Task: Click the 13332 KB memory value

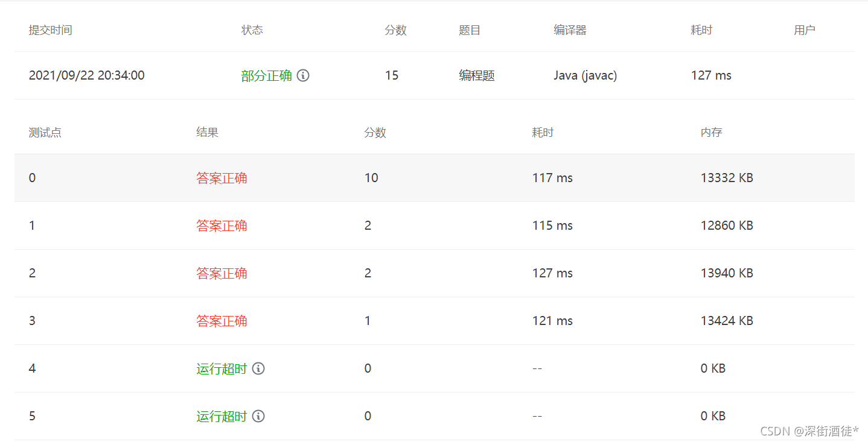Action: coord(727,178)
